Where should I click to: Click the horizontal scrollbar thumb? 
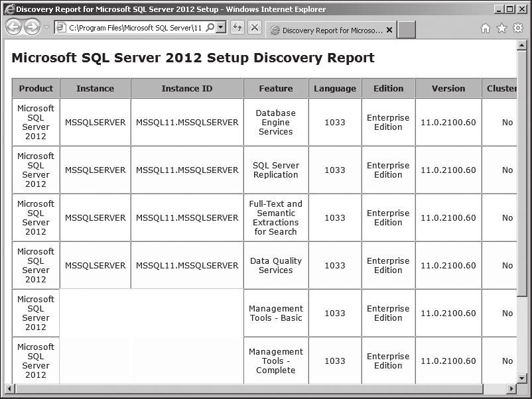point(249,388)
